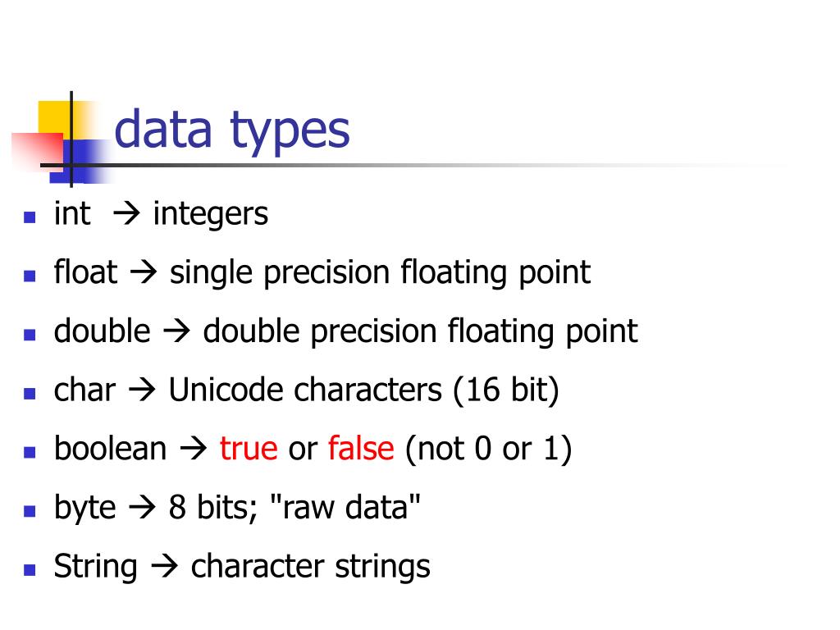The width and height of the screenshot is (840, 630).
Task: Click the text '"raw data"'
Action: [345, 507]
